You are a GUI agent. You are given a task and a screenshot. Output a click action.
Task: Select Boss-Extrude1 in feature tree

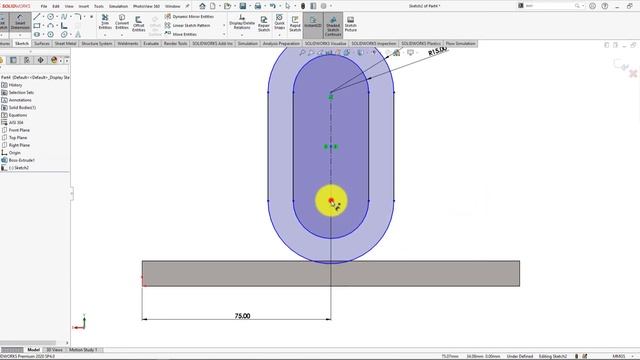pos(18,160)
